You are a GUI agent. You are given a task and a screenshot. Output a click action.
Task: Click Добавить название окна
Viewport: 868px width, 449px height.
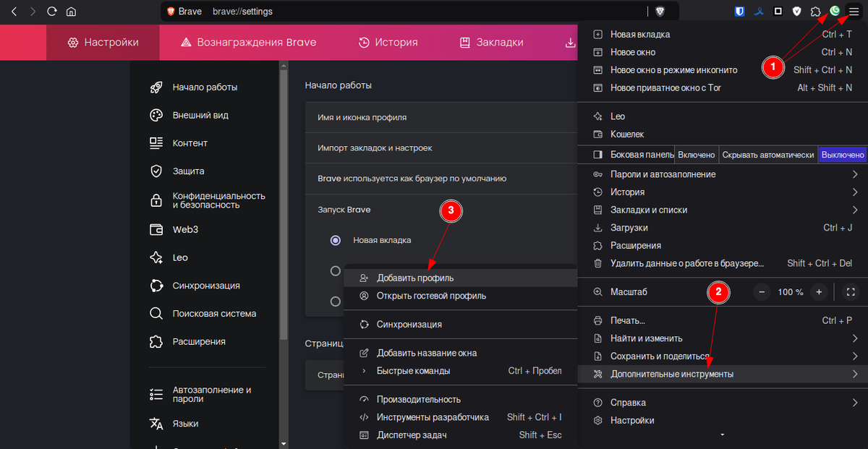(x=461, y=353)
